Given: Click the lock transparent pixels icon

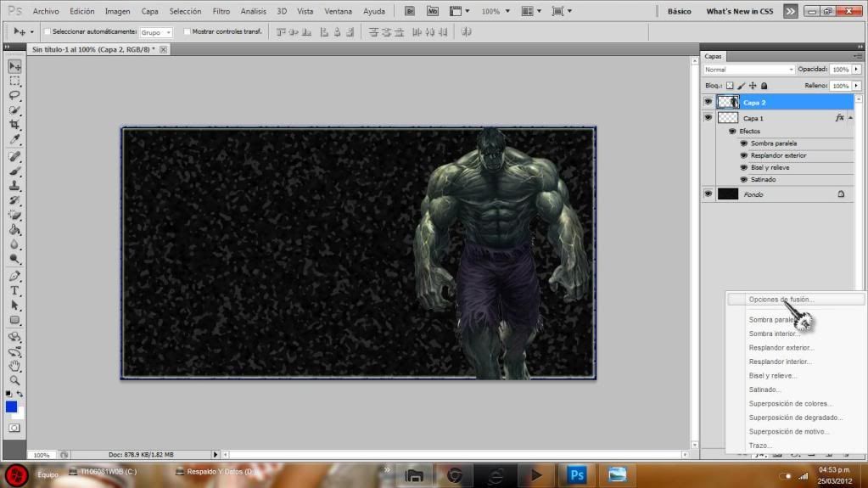Looking at the screenshot, I should click(730, 86).
